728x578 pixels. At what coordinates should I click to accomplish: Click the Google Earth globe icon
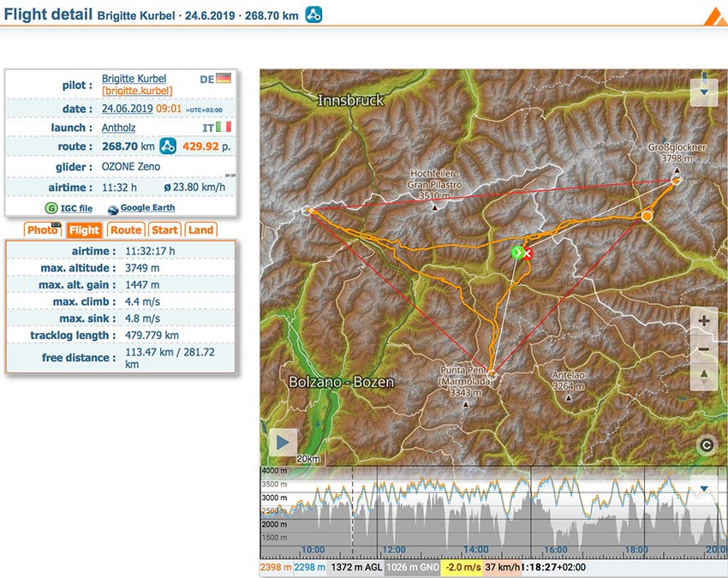pos(113,210)
